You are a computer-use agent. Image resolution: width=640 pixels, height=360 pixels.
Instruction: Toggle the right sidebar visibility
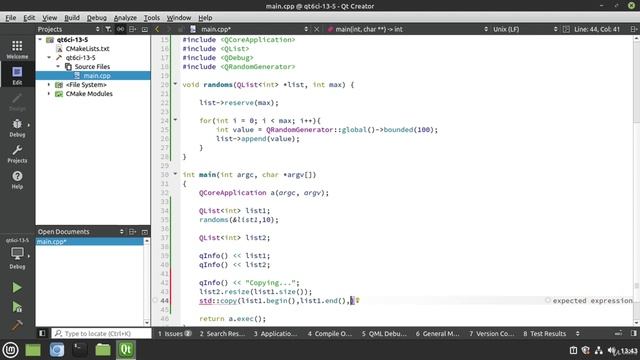click(x=633, y=333)
